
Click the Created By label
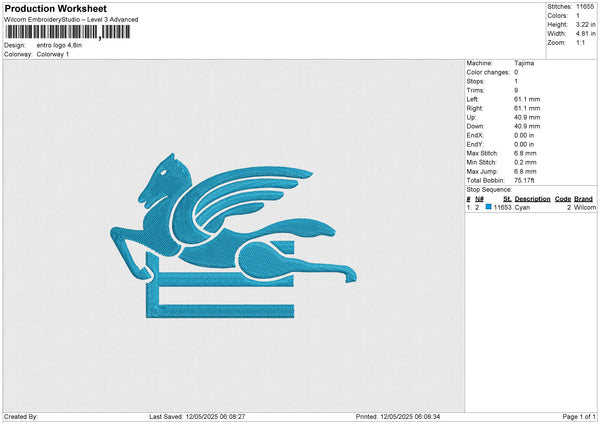click(21, 417)
